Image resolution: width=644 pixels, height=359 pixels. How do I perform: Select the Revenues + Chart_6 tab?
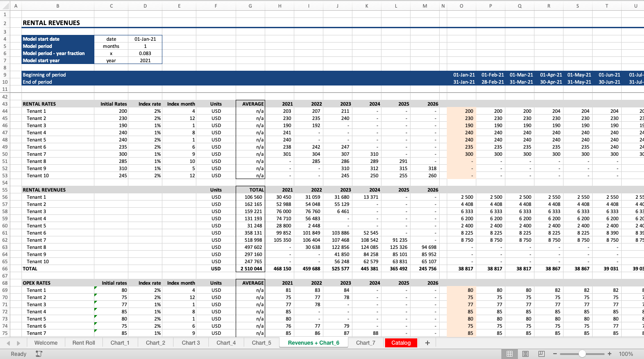click(314, 343)
